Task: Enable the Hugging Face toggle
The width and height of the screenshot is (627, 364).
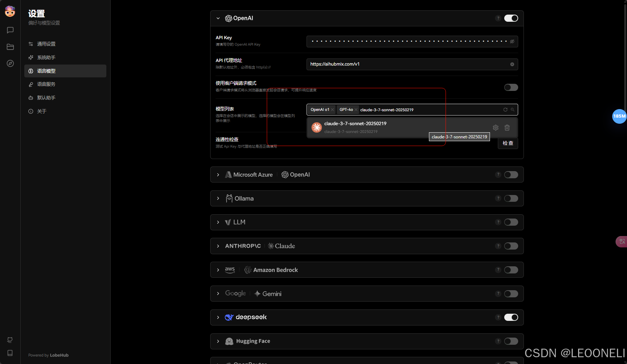Action: tap(511, 341)
